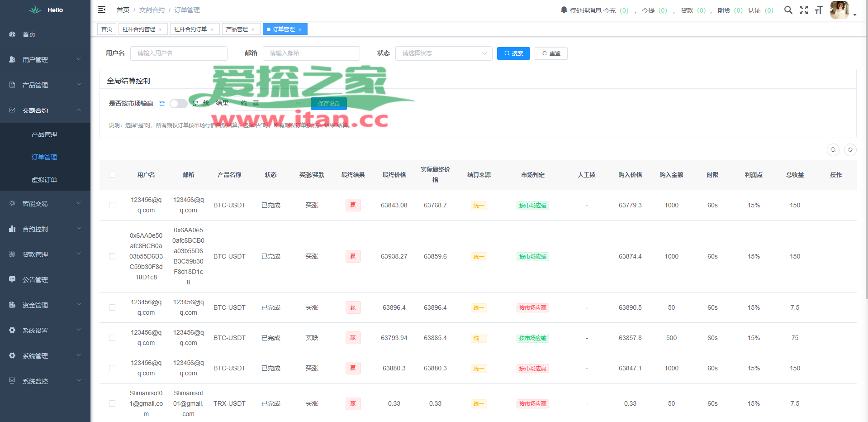Click the 首页 dashboard icon in sidebar
The height and width of the screenshot is (422, 868).
[x=12, y=34]
